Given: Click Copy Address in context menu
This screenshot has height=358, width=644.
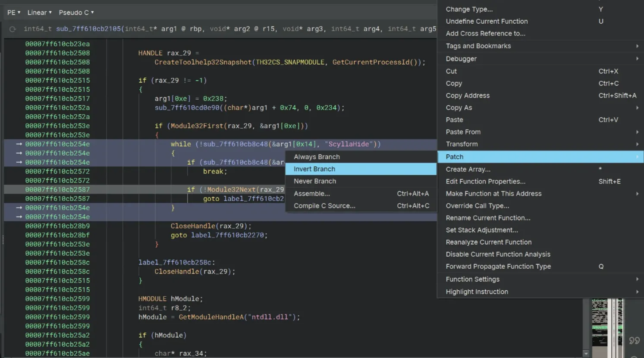Looking at the screenshot, I should tap(468, 95).
